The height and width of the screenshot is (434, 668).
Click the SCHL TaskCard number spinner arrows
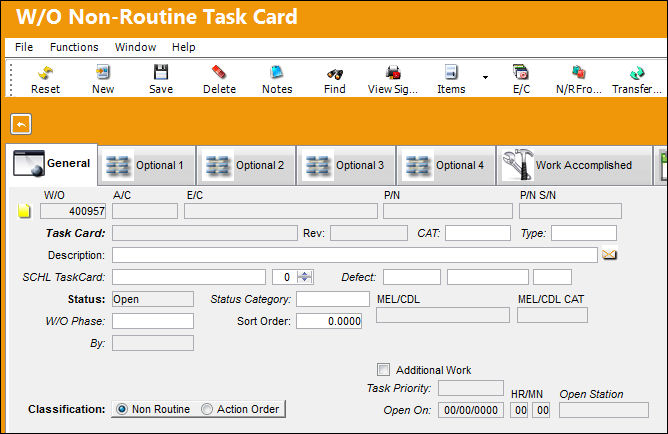[304, 277]
